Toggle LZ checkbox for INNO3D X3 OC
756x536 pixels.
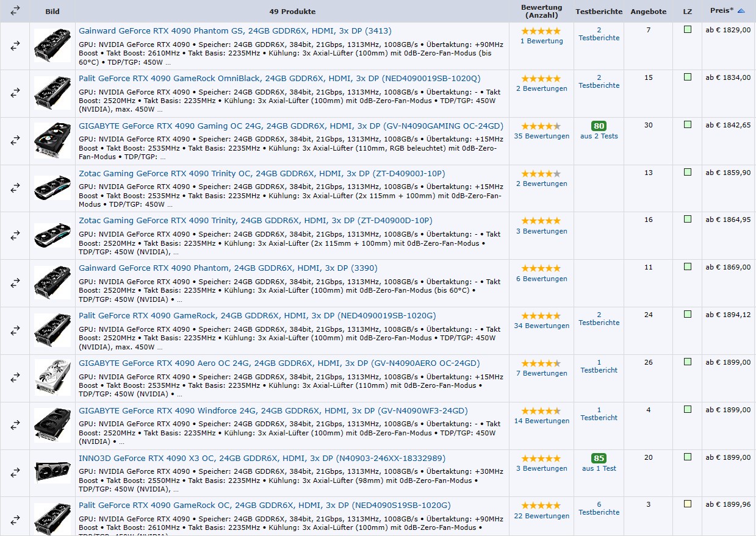point(688,457)
